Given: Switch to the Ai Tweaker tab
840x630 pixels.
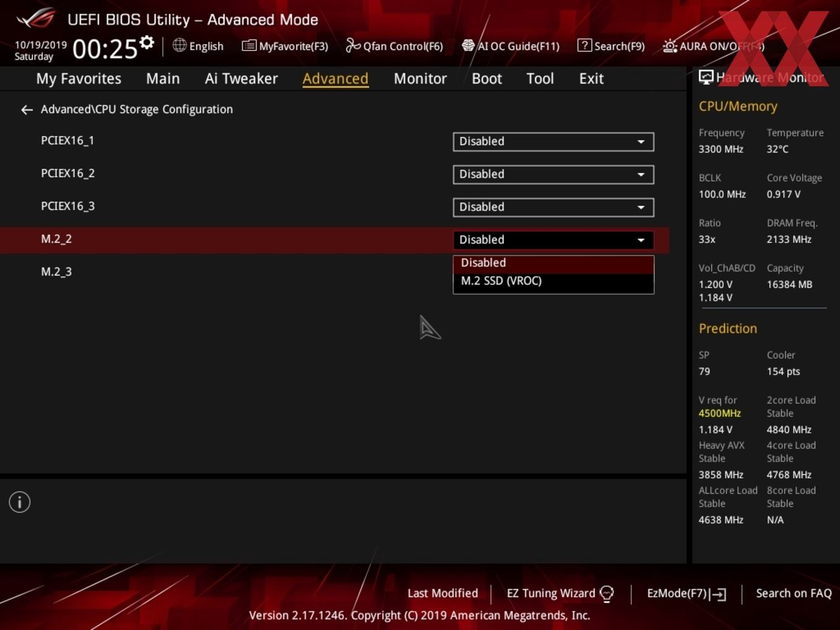Looking at the screenshot, I should tap(241, 78).
